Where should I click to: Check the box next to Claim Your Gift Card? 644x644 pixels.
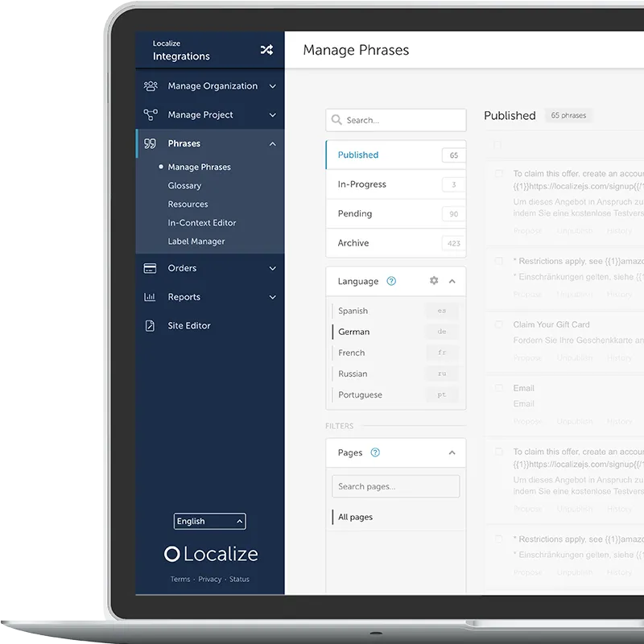(x=497, y=325)
